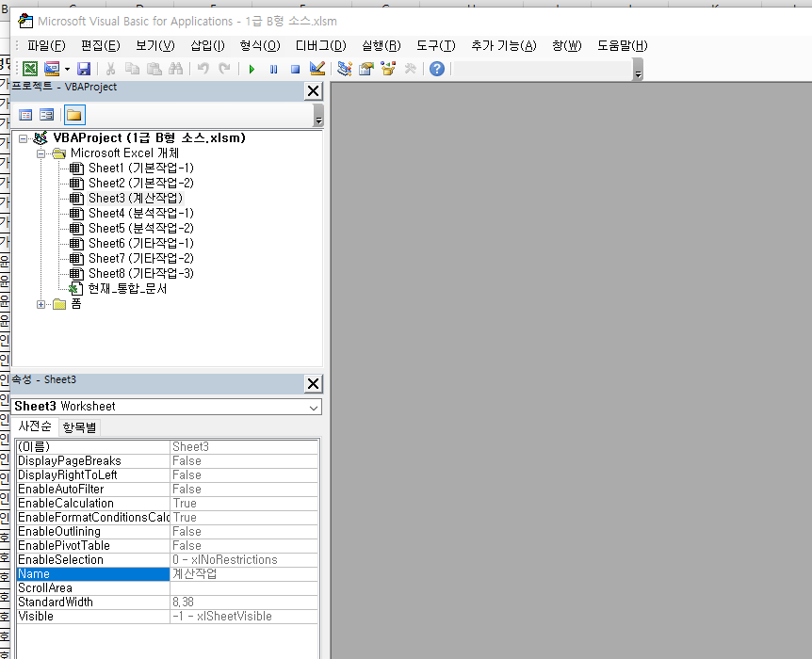Select 현재_통합_문서 in the tree
The image size is (812, 659).
pyautogui.click(x=127, y=288)
